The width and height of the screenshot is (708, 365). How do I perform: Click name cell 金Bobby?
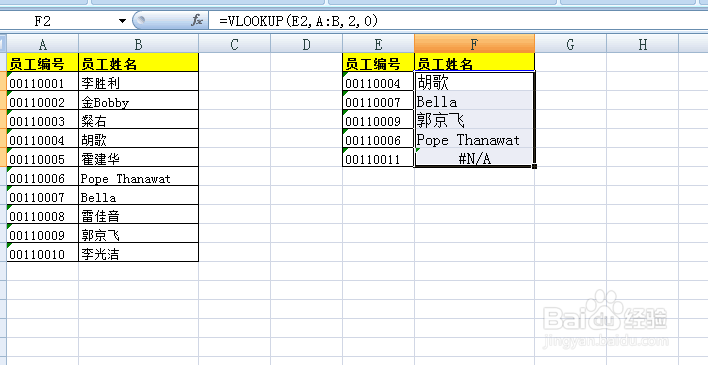pos(139,100)
